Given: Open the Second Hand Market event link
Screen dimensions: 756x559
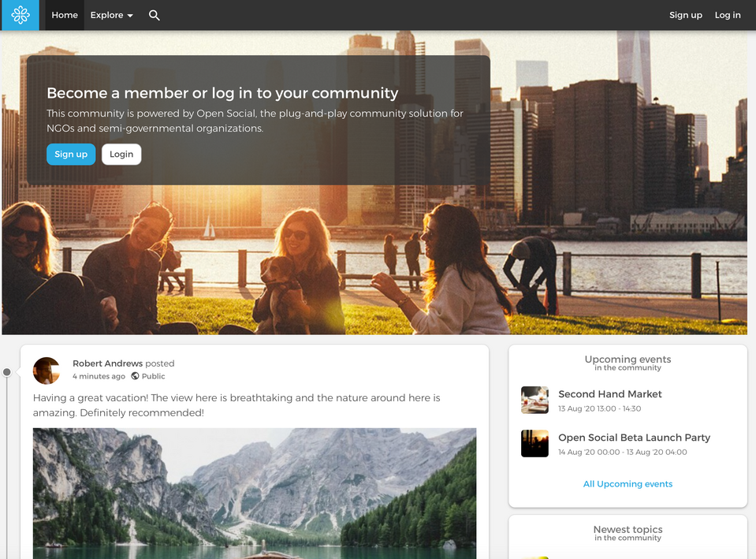Looking at the screenshot, I should coord(609,393).
